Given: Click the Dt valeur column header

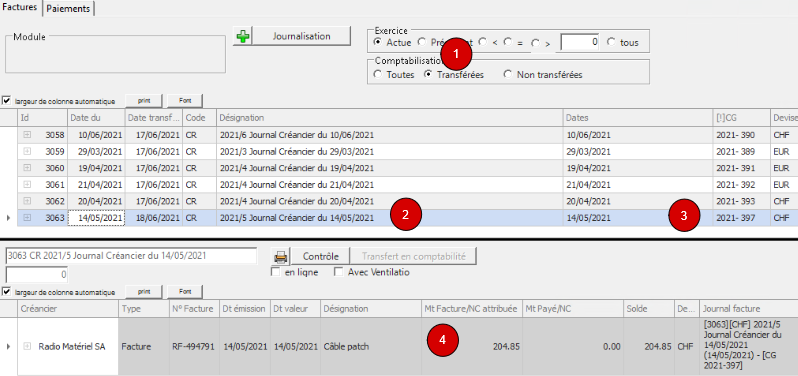Looking at the screenshot, I should [x=295, y=309].
